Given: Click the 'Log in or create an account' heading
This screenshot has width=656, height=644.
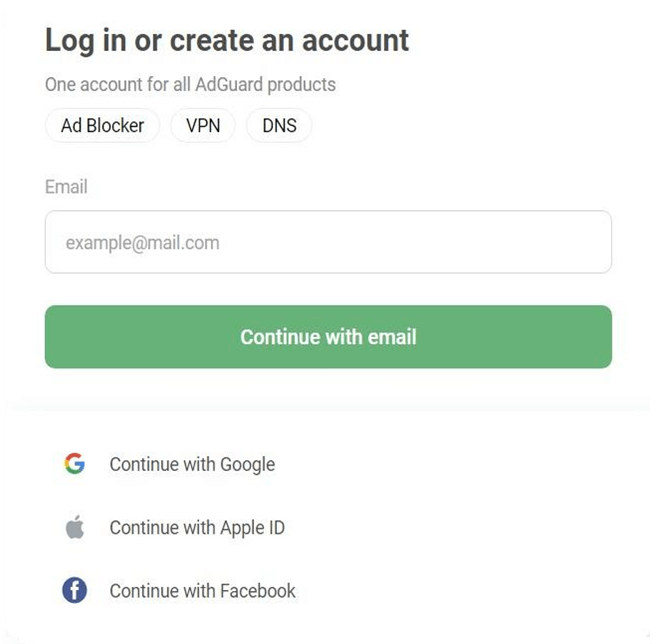Looking at the screenshot, I should click(227, 41).
